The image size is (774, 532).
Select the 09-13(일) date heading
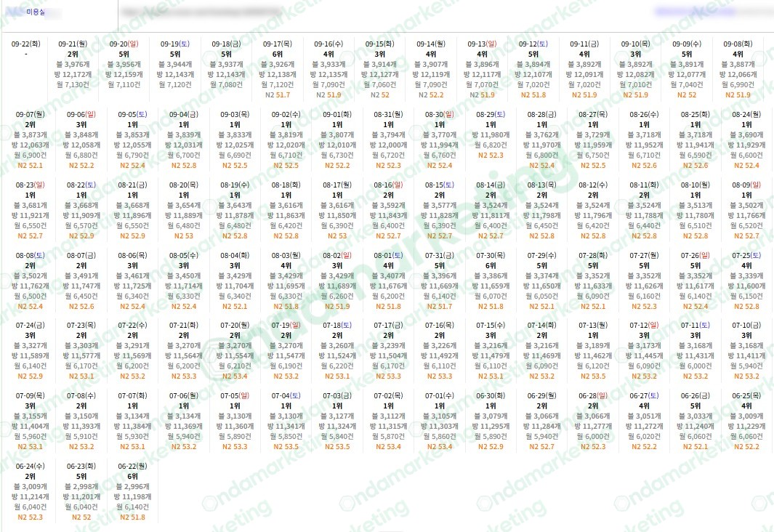483,44
